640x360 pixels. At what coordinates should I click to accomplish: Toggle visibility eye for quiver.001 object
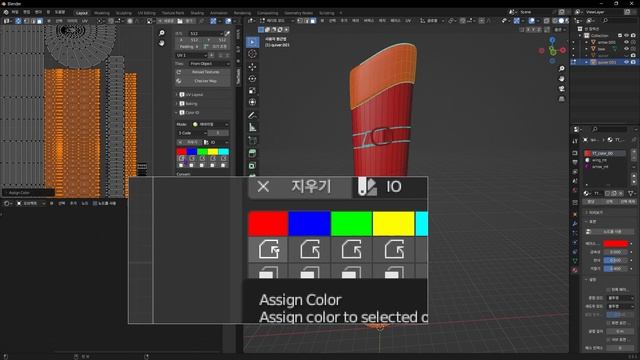[x=627, y=62]
